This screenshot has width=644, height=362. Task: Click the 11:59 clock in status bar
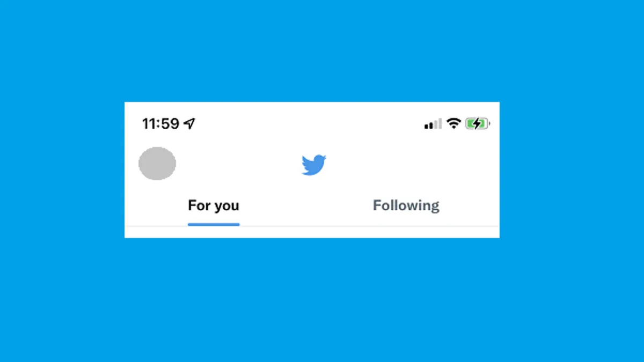click(x=160, y=124)
